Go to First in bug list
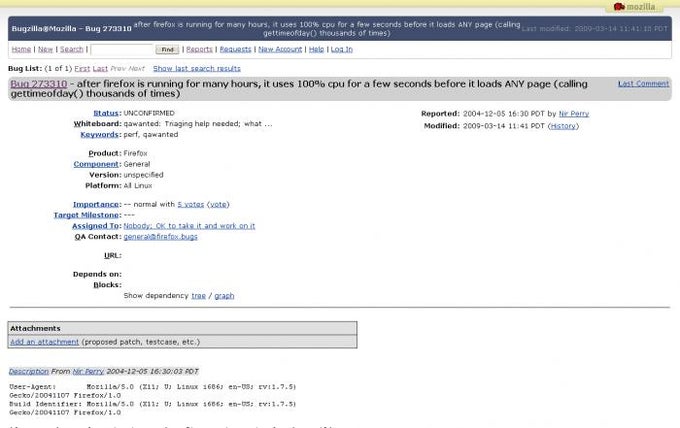Viewport: 680px width, 428px height. click(x=82, y=69)
